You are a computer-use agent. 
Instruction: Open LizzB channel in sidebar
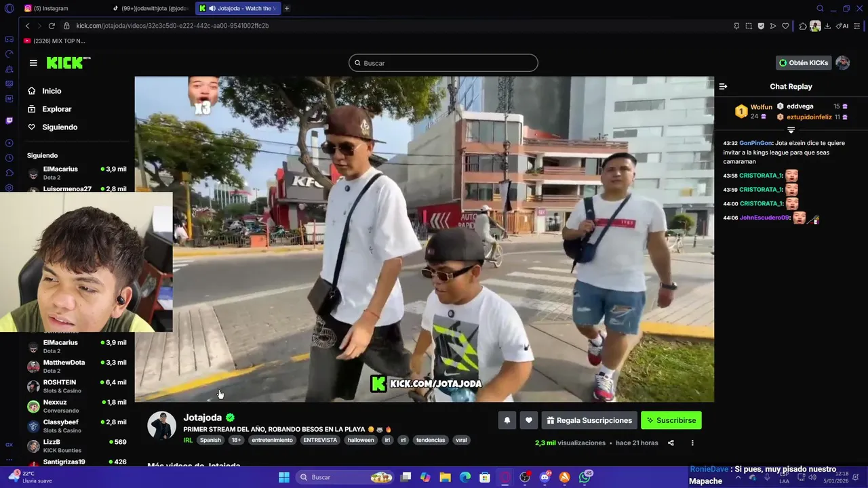pos(77,445)
